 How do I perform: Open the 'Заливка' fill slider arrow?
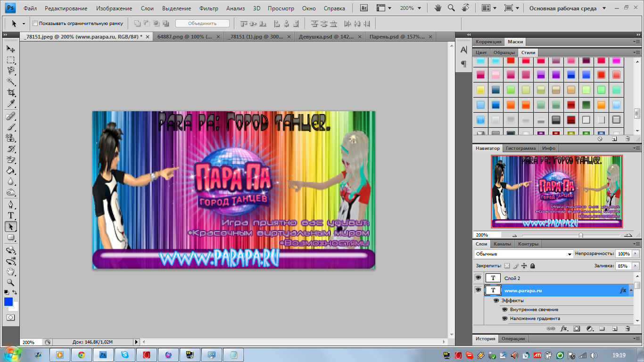pos(636,266)
